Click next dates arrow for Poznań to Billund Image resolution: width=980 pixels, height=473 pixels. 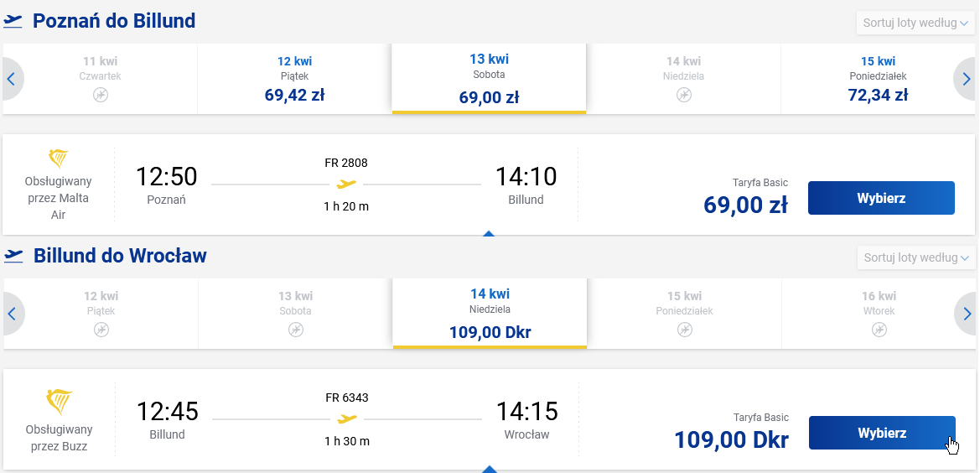point(966,80)
